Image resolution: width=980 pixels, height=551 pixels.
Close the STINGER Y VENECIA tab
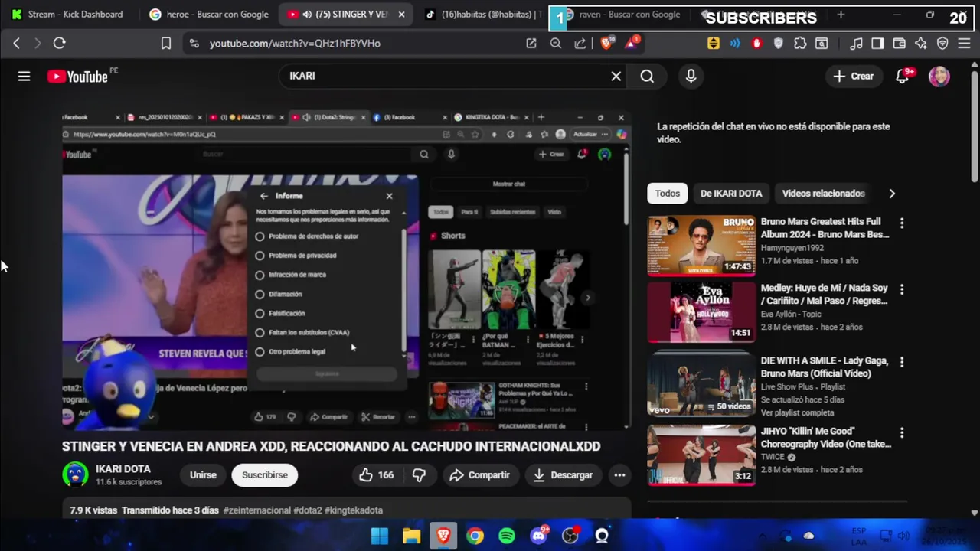401,15
